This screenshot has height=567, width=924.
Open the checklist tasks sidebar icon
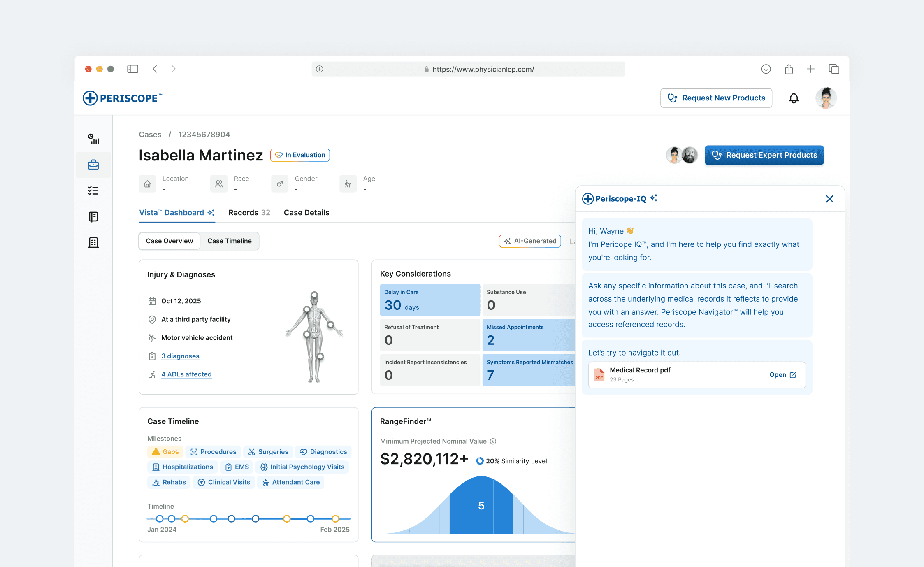(93, 191)
